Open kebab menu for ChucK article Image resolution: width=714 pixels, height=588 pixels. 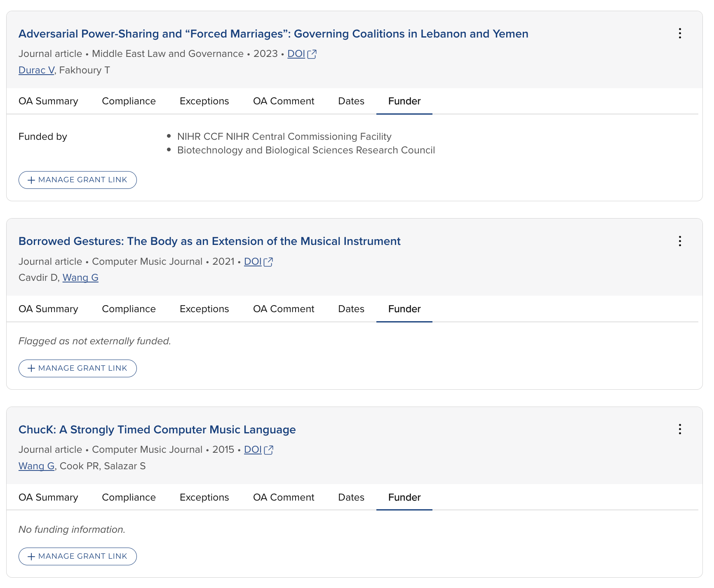[680, 429]
